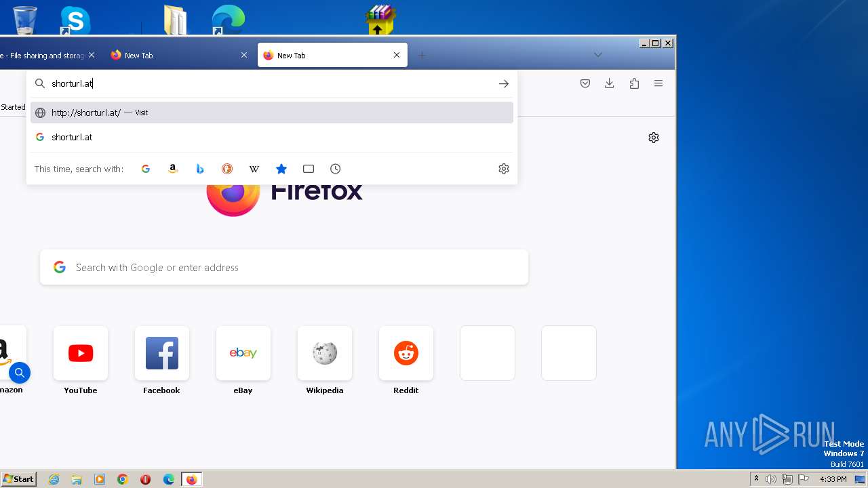Search this time with Wikipedia icon

tap(254, 169)
